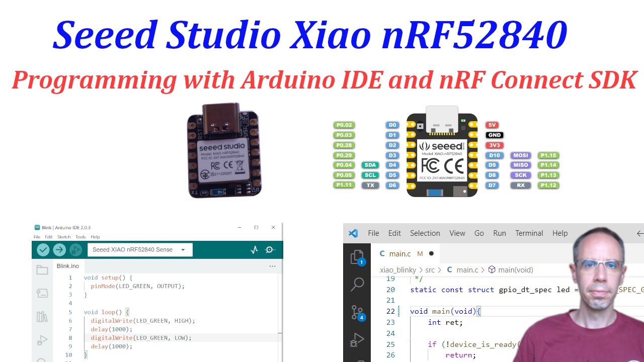Start debugging with Arduino IDE debug button
This screenshot has width=644, height=362.
pyautogui.click(x=75, y=249)
